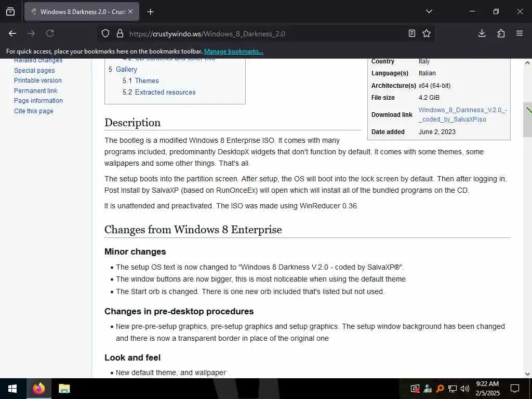Open the list all tabs chevron
The image size is (532, 399).
coord(429,11)
